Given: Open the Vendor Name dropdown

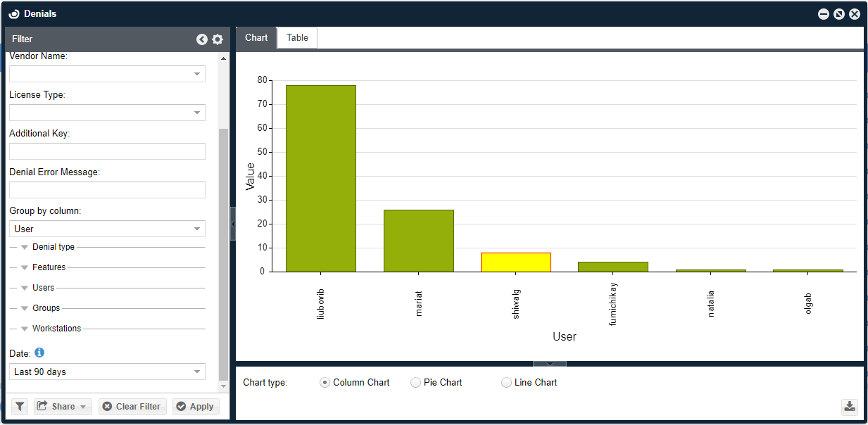Looking at the screenshot, I should pyautogui.click(x=196, y=74).
